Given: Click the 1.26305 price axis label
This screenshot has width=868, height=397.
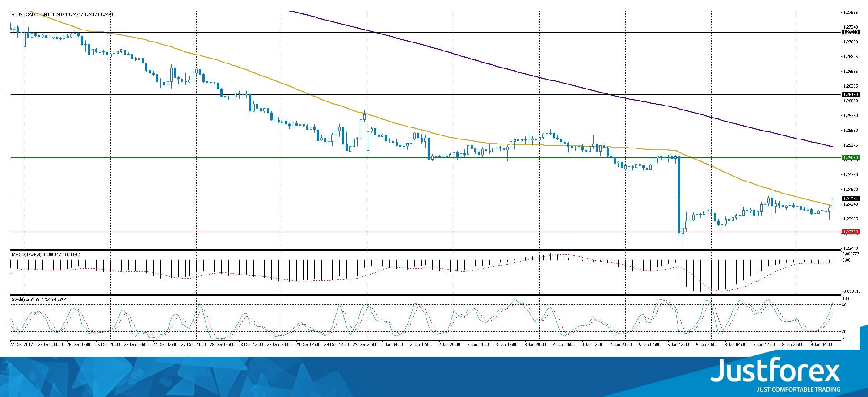Looking at the screenshot, I should pyautogui.click(x=851, y=86).
